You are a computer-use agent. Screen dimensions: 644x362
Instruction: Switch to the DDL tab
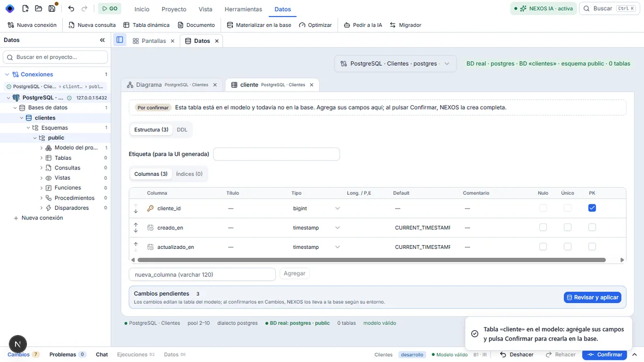182,130
